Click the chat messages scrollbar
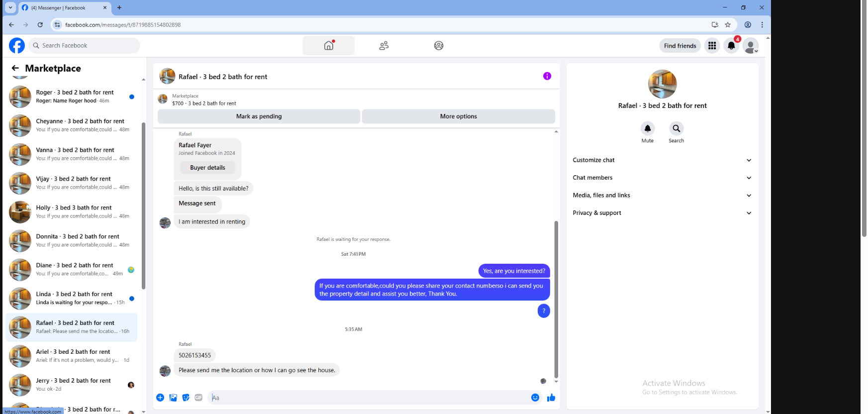 [x=556, y=300]
